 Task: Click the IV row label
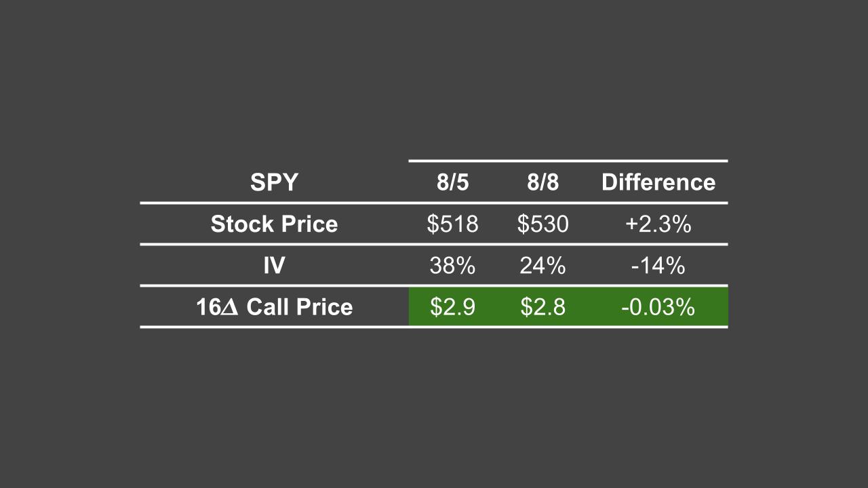(x=274, y=266)
